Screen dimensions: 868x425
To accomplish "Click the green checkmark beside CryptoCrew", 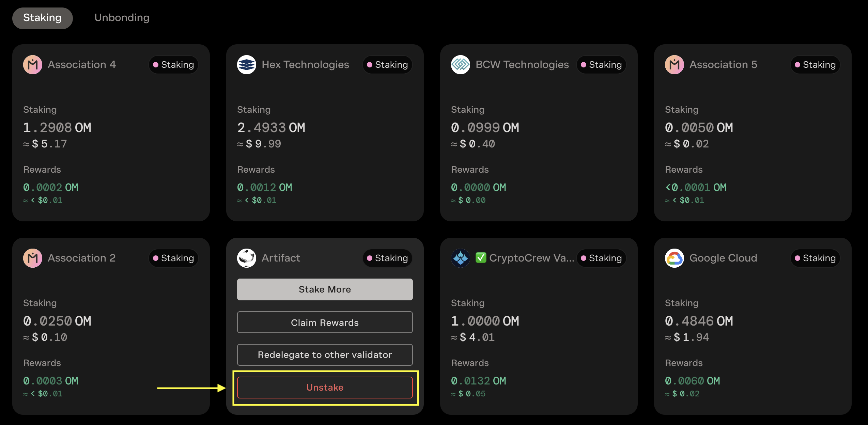I will (x=481, y=258).
